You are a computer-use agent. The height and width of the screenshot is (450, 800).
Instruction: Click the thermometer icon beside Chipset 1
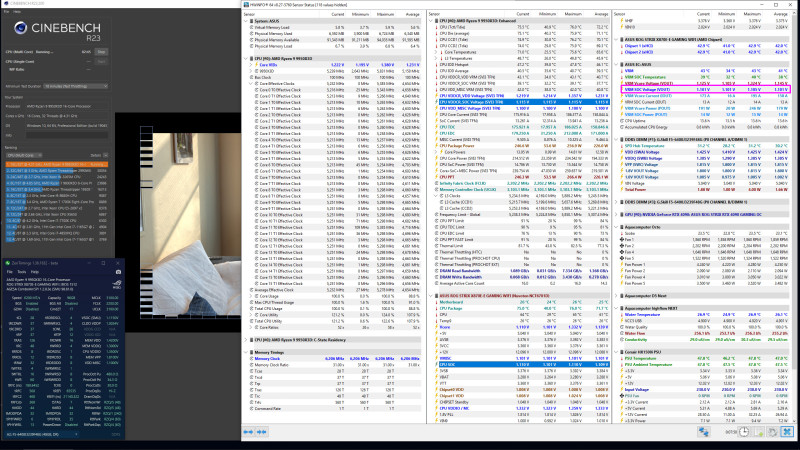click(x=621, y=46)
